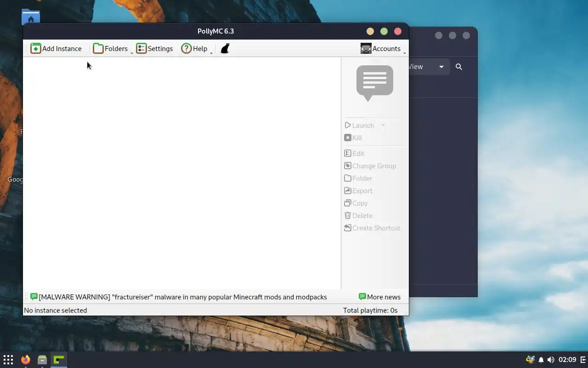Expand the Folders dropdown arrow
This screenshot has height=368, width=588.
[x=132, y=52]
